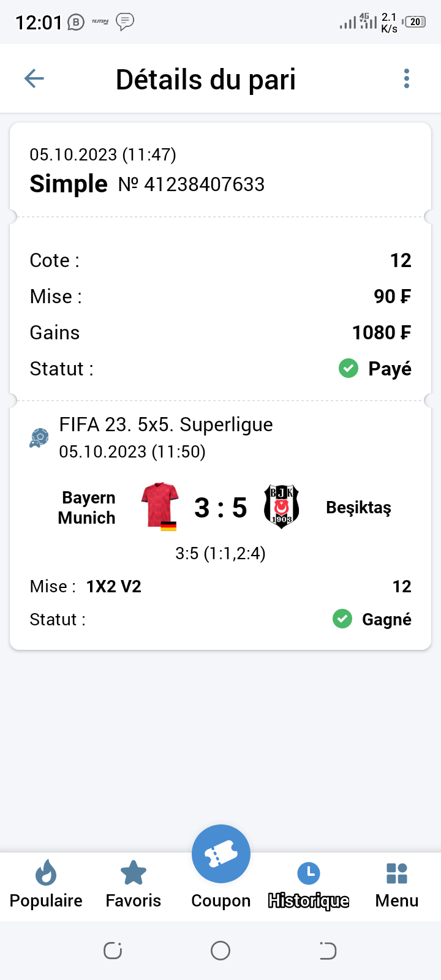Image resolution: width=441 pixels, height=980 pixels.
Task: Tap the bet number 41238407633
Action: pos(204,184)
